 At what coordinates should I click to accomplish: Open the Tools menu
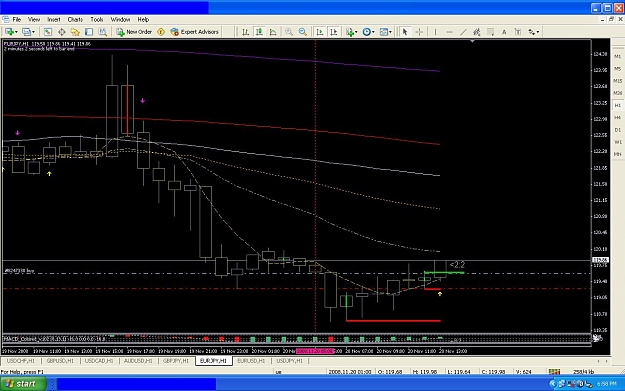click(96, 20)
